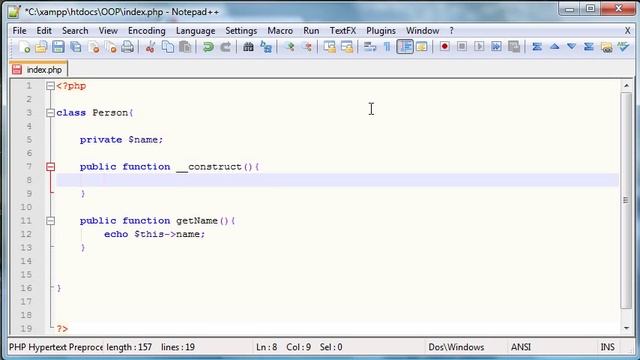640x360 pixels.
Task: Toggle Word wrap toolbar button
Action: pos(370,47)
